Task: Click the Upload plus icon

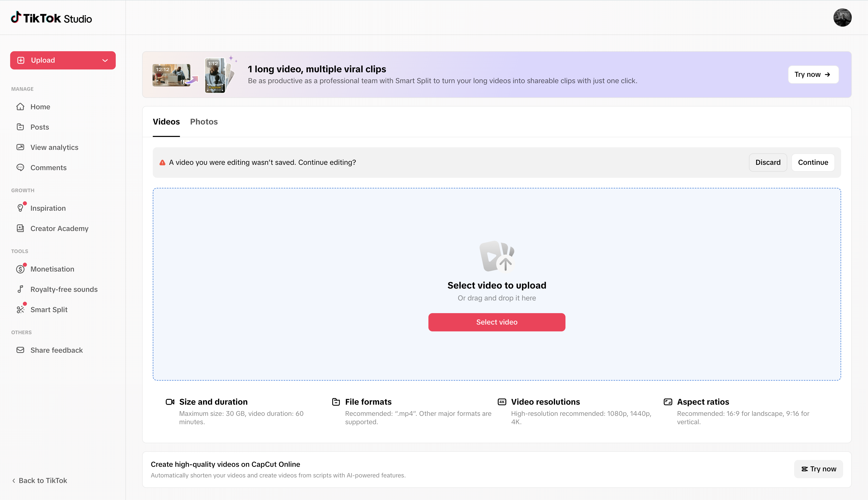Action: point(21,60)
